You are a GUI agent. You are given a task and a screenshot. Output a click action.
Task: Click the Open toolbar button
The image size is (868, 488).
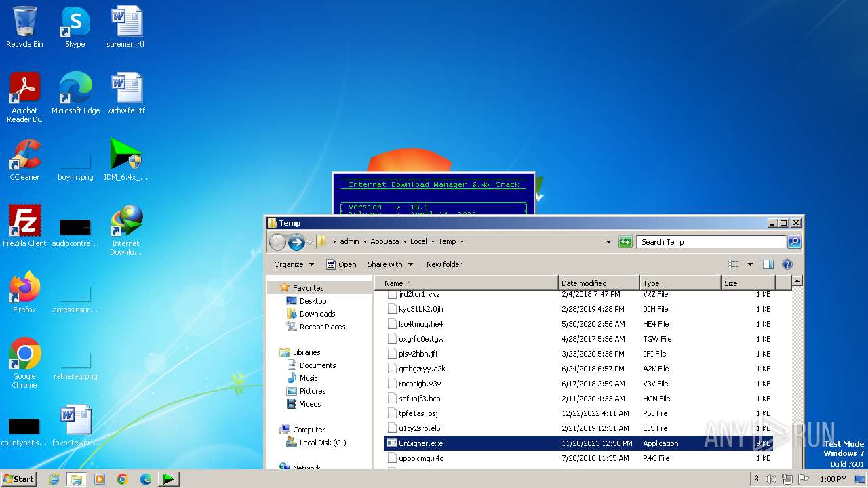(341, 264)
